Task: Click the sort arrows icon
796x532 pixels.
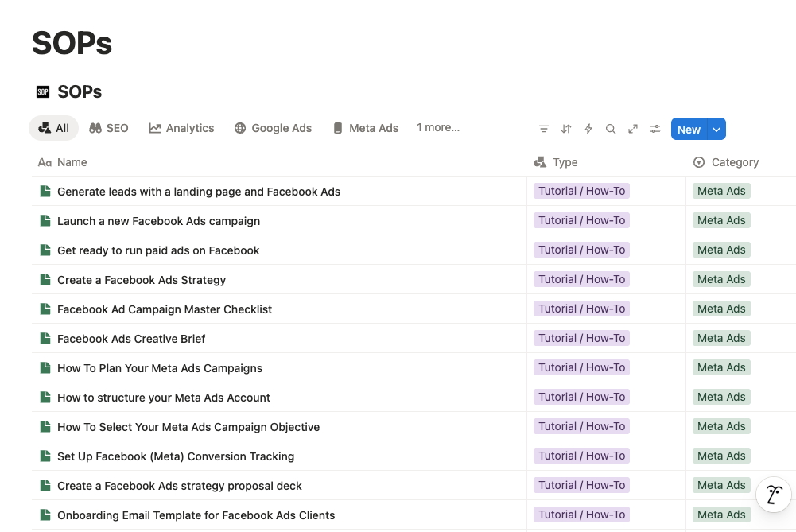Action: click(566, 129)
